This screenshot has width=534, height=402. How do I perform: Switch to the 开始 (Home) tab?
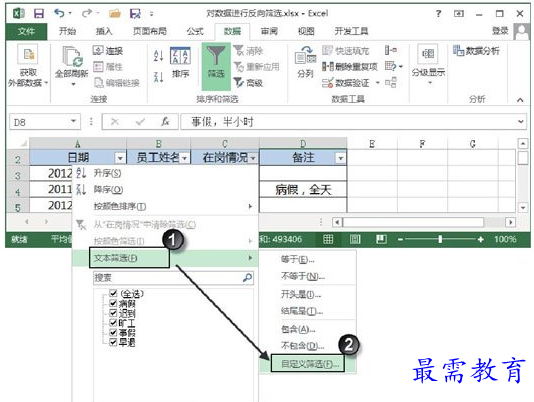pos(67,31)
